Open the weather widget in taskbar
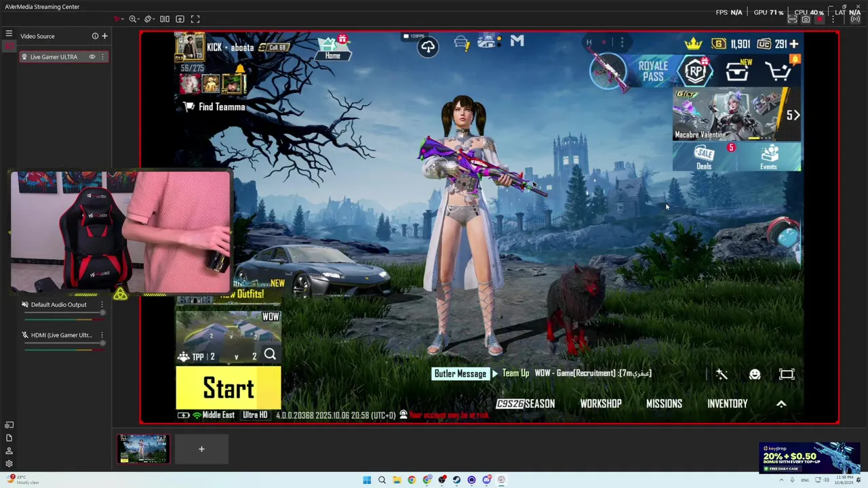868x488 pixels. pyautogui.click(x=23, y=480)
